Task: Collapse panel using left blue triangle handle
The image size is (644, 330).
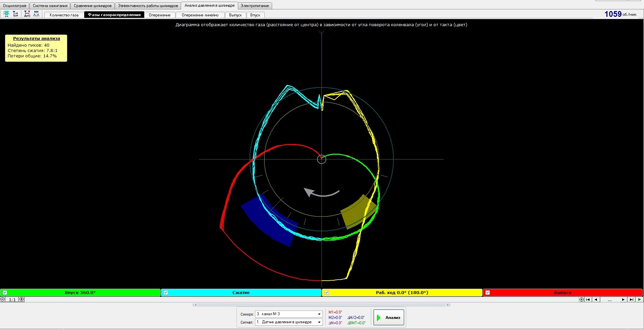Action: click(x=196, y=305)
